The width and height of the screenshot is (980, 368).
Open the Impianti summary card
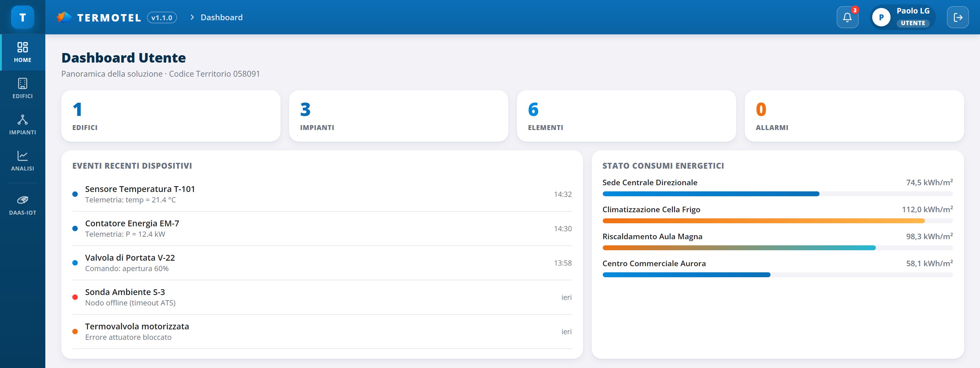398,116
